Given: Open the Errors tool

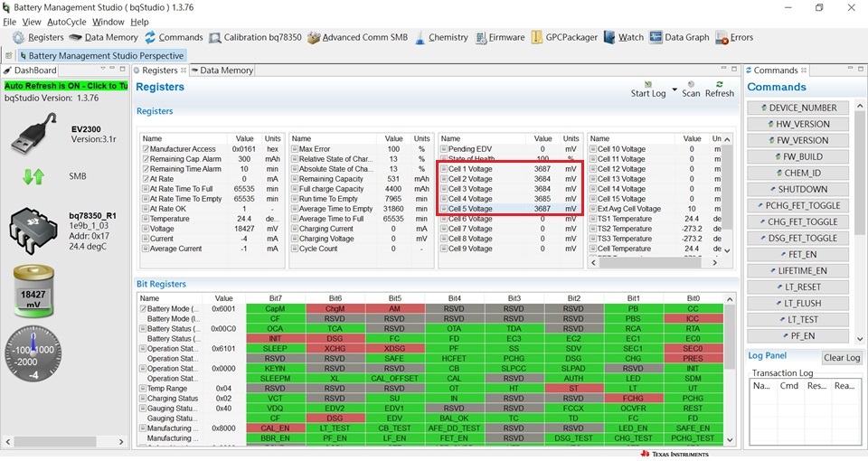Looking at the screenshot, I should [x=734, y=38].
